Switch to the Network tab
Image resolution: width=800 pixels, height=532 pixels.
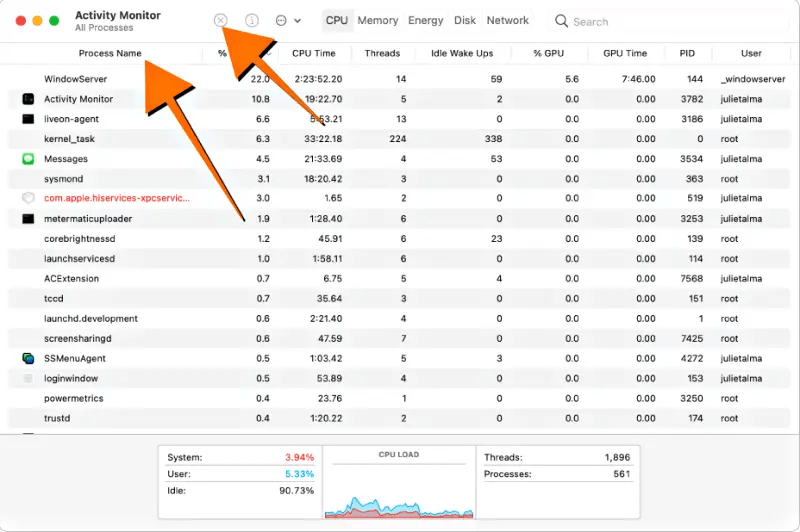508,20
